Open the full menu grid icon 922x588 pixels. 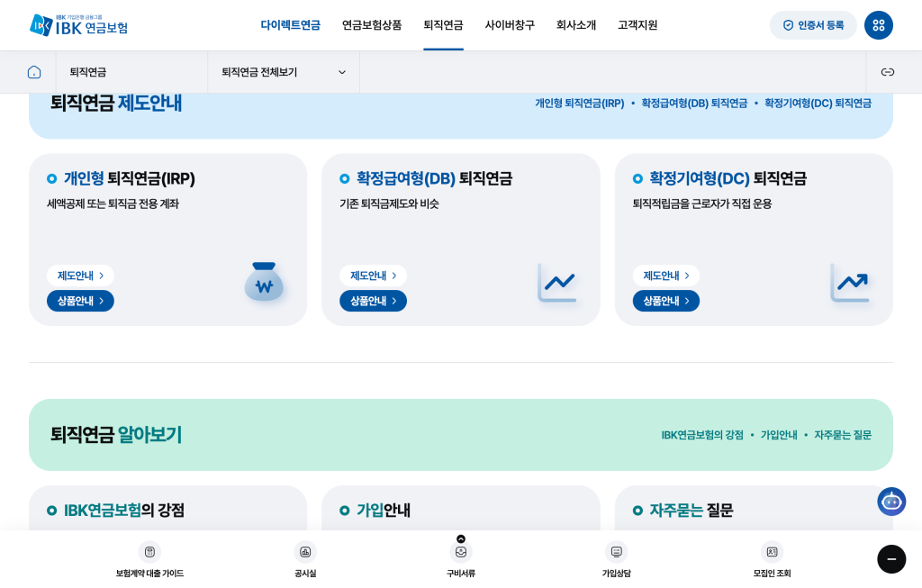(878, 25)
